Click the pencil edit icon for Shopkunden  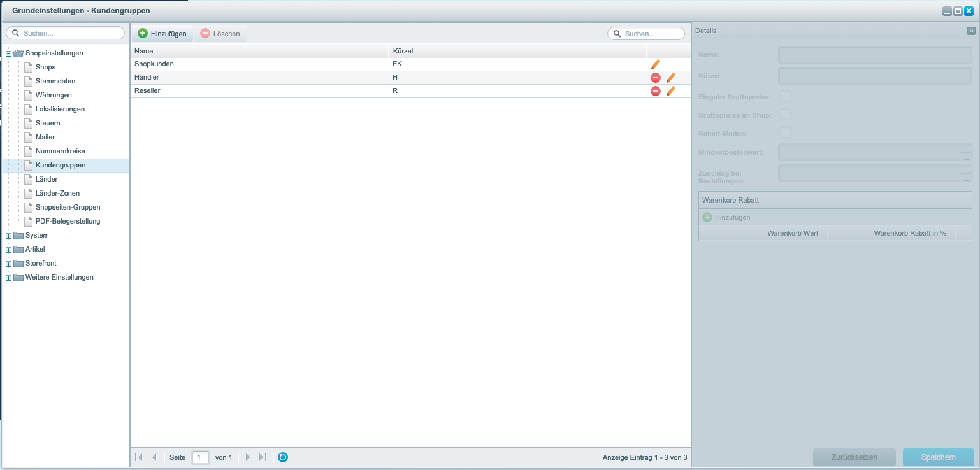pos(655,64)
